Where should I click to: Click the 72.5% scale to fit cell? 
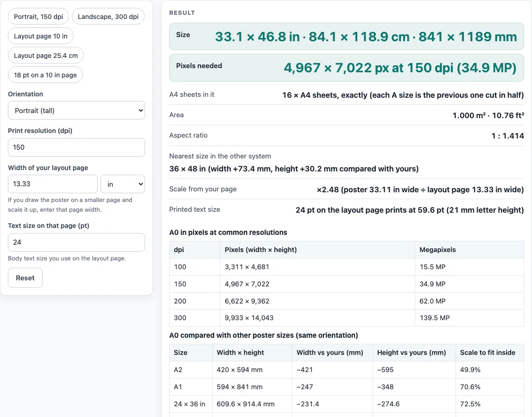pos(489,404)
